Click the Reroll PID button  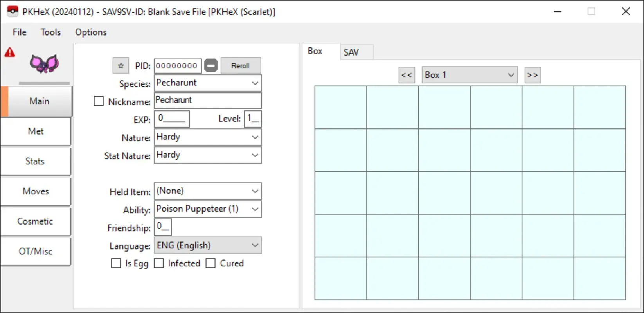pos(241,65)
